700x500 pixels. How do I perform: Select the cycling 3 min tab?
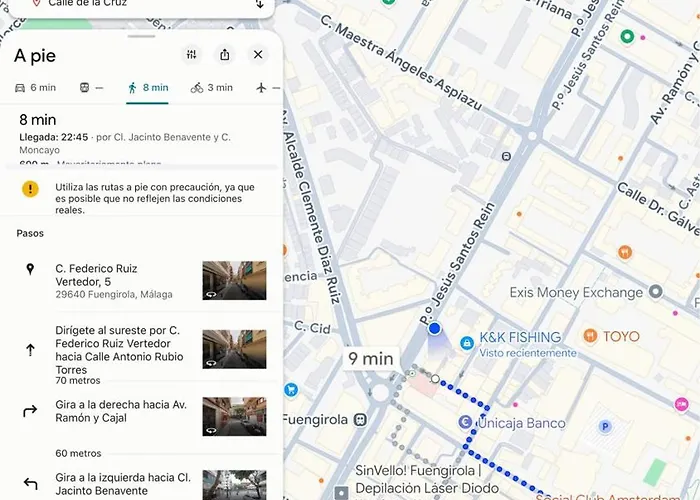[x=212, y=88]
